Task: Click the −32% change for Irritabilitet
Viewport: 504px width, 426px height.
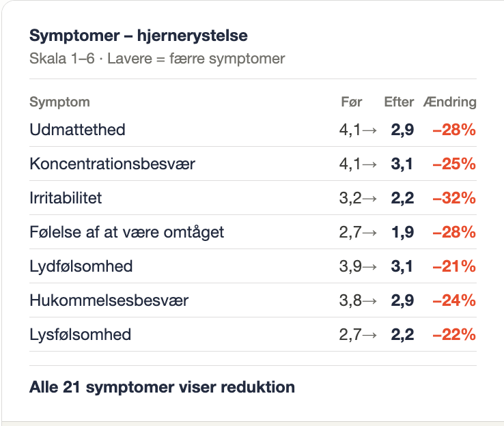Action: 454,198
